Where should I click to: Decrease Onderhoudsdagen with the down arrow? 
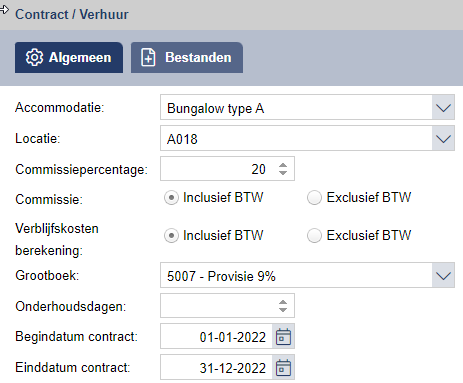point(283,309)
